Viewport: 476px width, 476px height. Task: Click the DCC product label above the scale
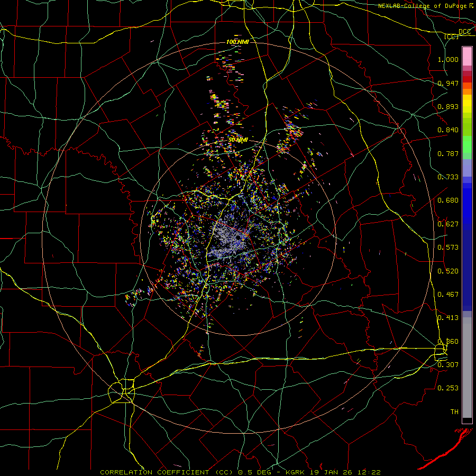pos(464,32)
